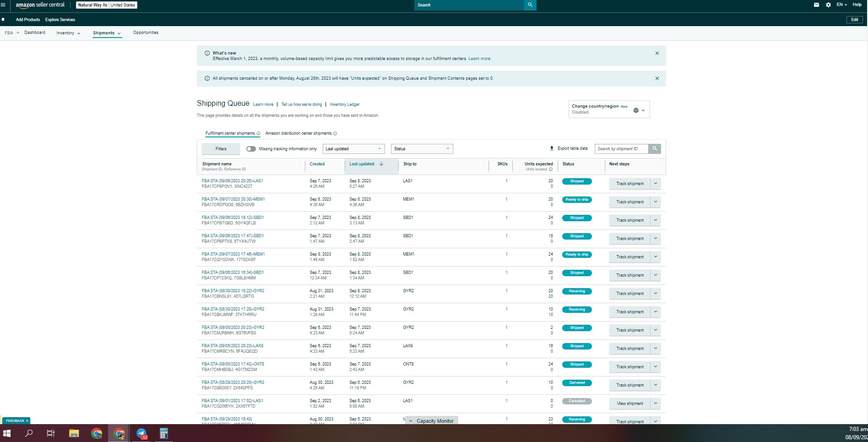Click Add Products in the top bar
Screen dimensions: 868x442
point(28,20)
